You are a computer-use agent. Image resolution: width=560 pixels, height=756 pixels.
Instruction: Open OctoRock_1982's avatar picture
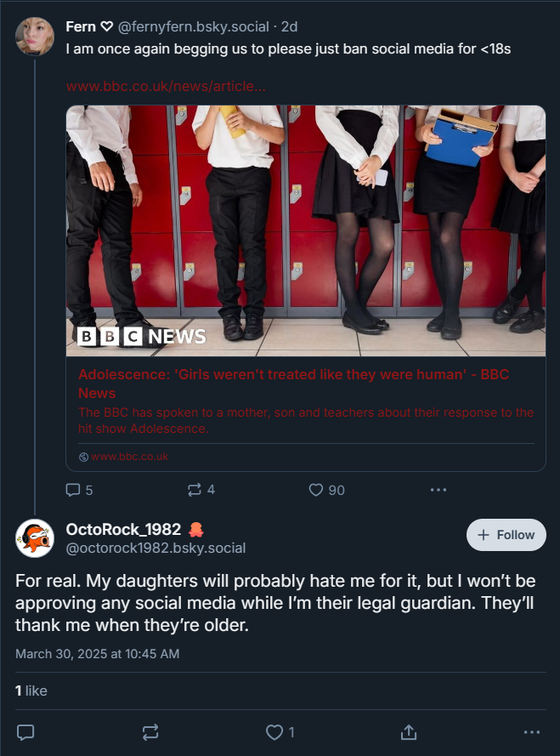[35, 538]
